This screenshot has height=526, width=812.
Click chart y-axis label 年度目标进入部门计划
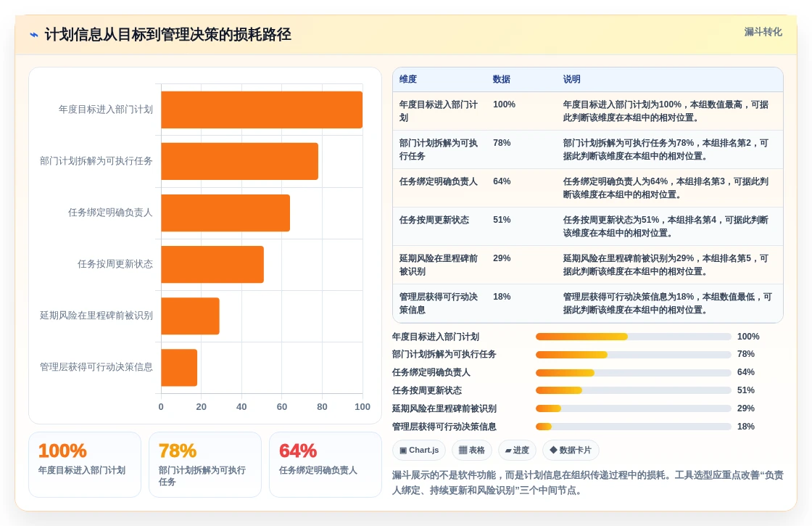(106, 110)
